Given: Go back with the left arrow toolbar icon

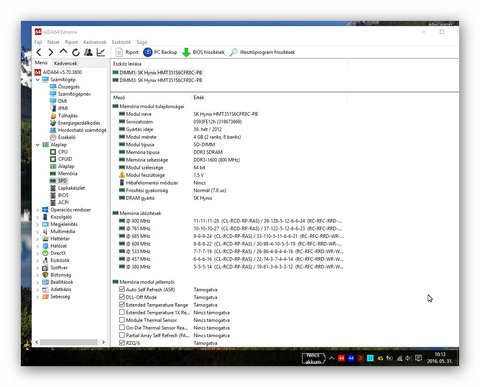Looking at the screenshot, I should pos(39,52).
